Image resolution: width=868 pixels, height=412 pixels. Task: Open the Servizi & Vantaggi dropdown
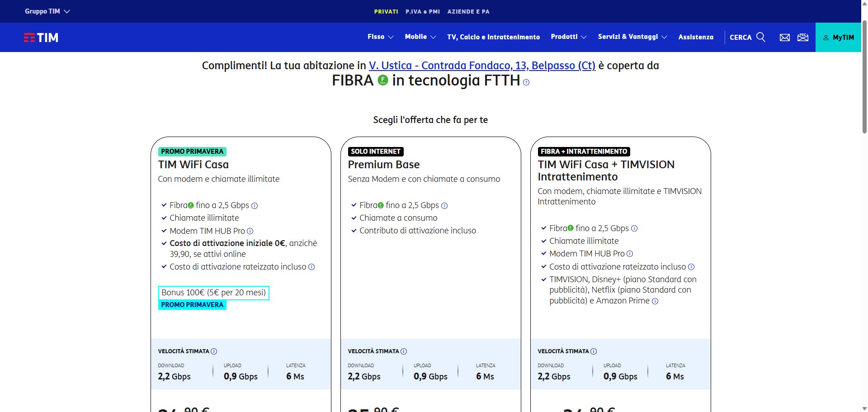(632, 37)
